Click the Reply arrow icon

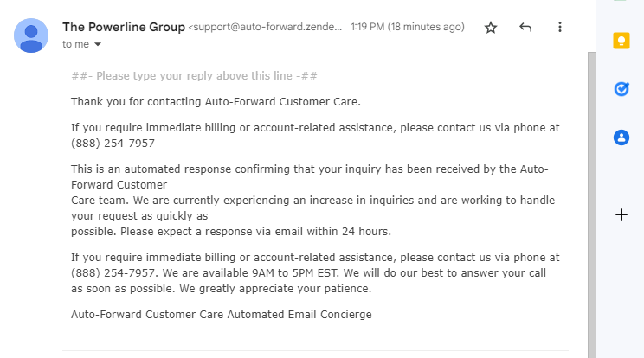click(525, 27)
